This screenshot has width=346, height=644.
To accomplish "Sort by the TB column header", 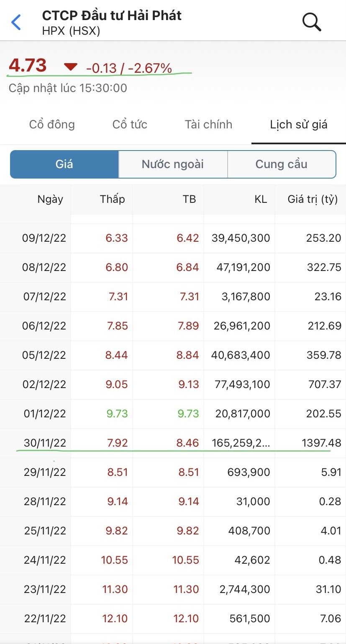I will [189, 199].
